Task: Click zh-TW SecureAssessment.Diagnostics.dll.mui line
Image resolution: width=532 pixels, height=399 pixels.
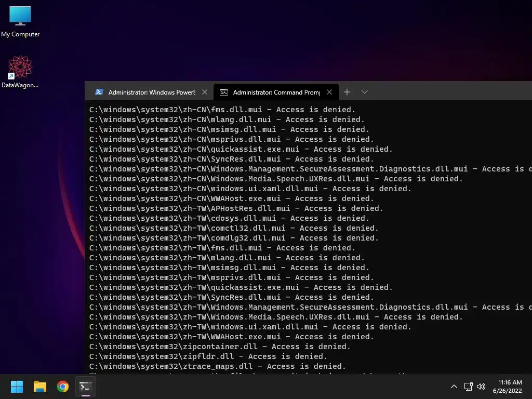Action: click(x=311, y=307)
